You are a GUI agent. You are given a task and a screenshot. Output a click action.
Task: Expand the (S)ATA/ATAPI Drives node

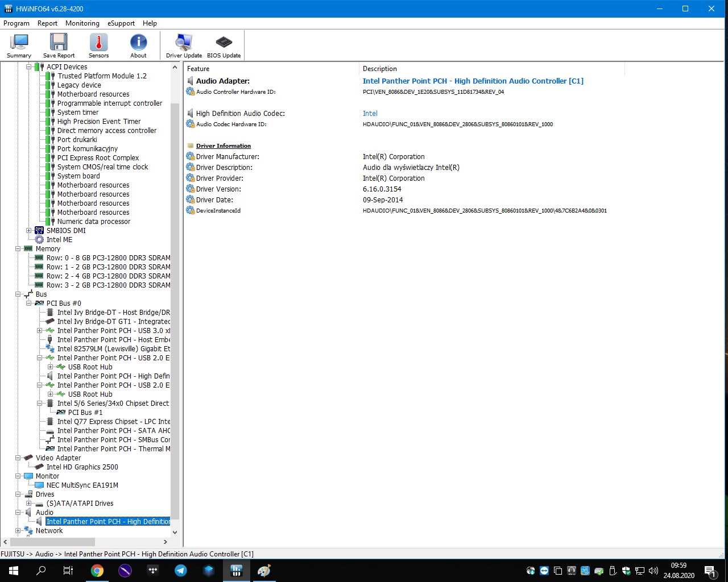click(x=28, y=504)
